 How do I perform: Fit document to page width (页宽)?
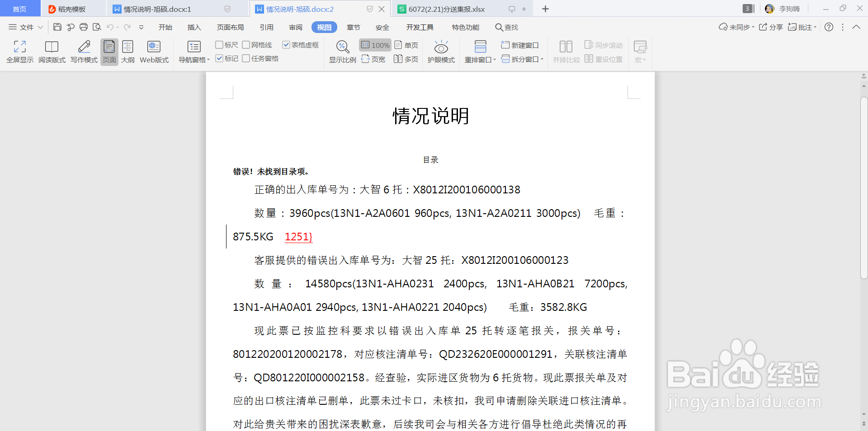(x=373, y=59)
